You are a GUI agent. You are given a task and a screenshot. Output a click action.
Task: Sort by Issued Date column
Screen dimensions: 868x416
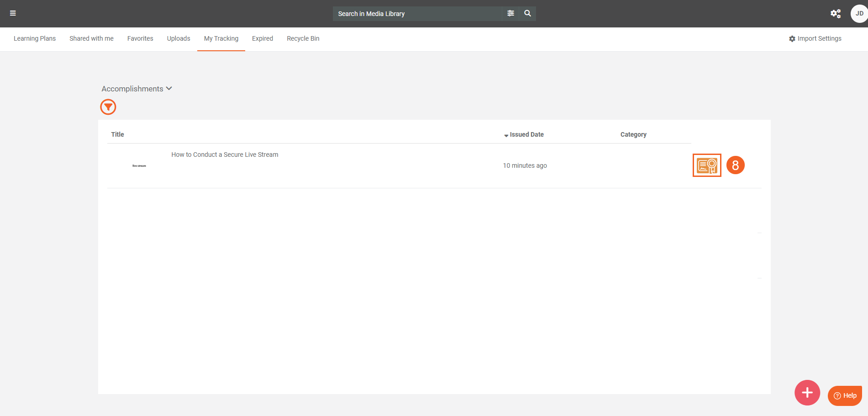[526, 134]
